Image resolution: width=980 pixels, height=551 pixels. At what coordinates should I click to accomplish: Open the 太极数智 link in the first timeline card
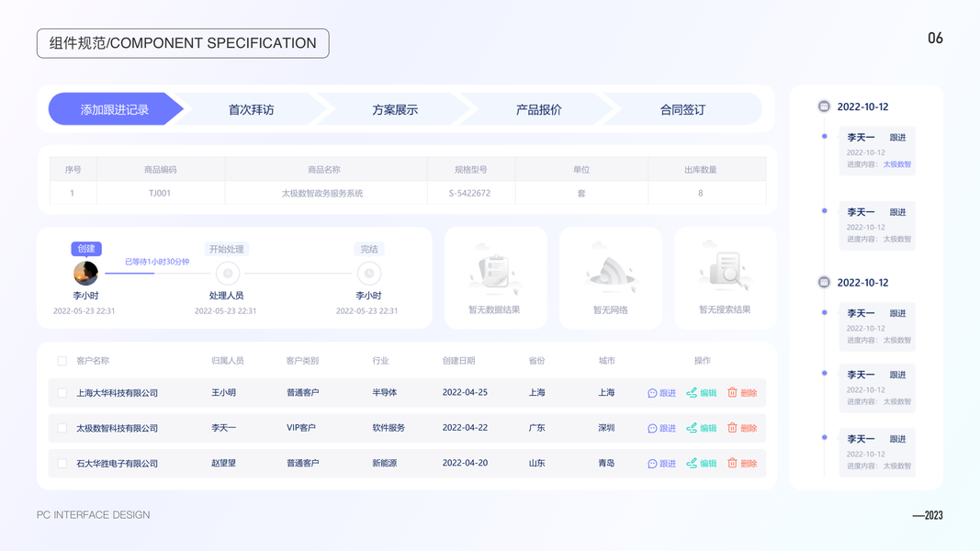896,164
